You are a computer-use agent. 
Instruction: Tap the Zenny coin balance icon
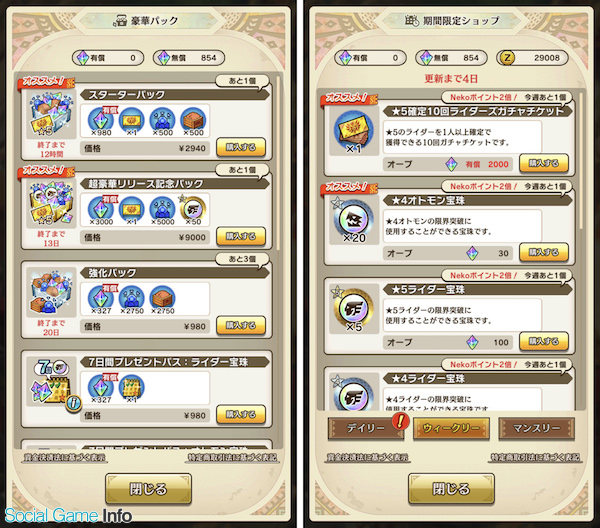507,58
